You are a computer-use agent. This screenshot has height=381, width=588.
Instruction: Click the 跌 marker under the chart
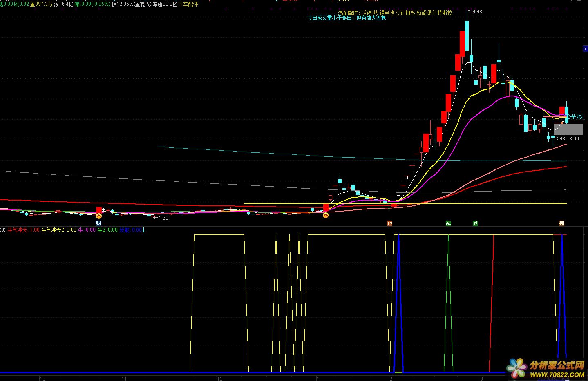point(475,223)
